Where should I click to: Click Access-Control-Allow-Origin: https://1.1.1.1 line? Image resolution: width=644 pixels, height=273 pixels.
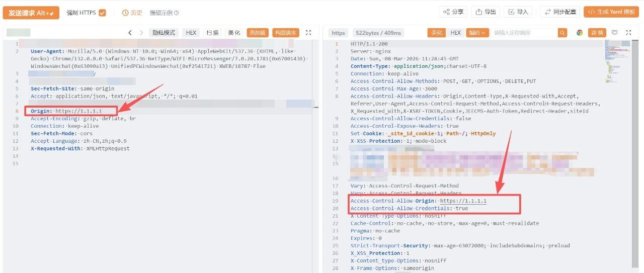pyautogui.click(x=418, y=201)
